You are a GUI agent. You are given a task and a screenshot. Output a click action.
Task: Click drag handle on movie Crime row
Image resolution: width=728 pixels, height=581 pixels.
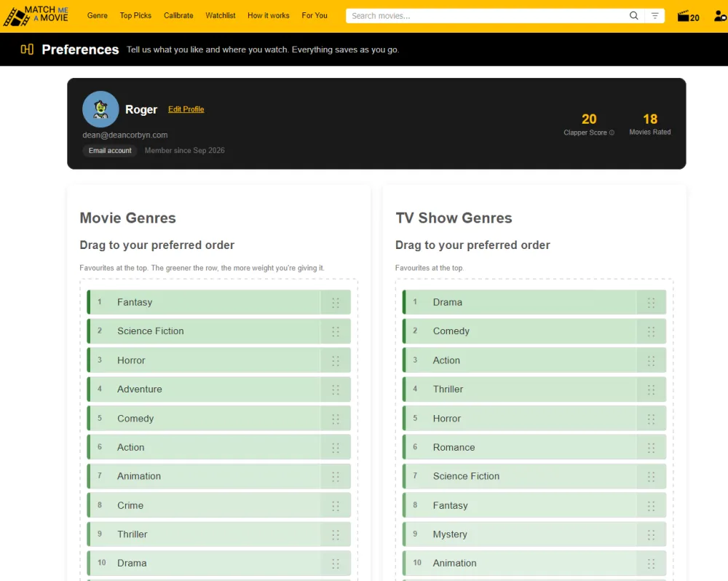tap(335, 506)
